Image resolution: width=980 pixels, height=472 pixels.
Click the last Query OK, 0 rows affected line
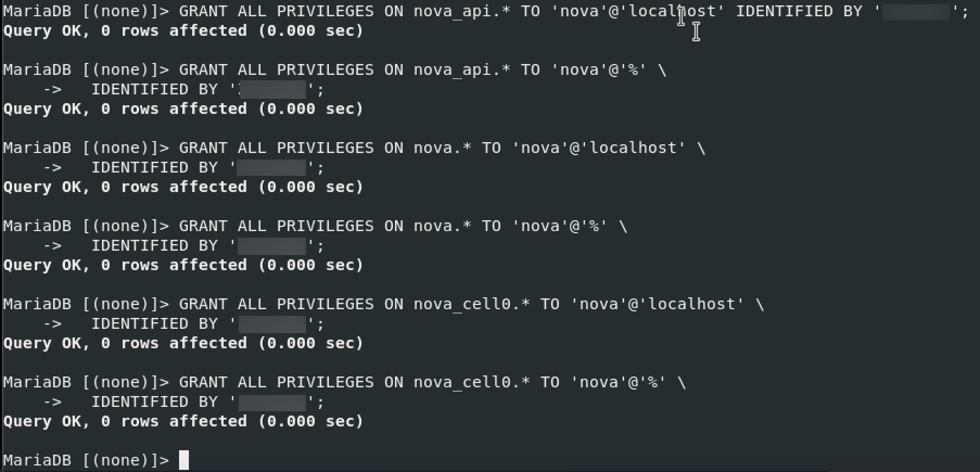tap(183, 422)
